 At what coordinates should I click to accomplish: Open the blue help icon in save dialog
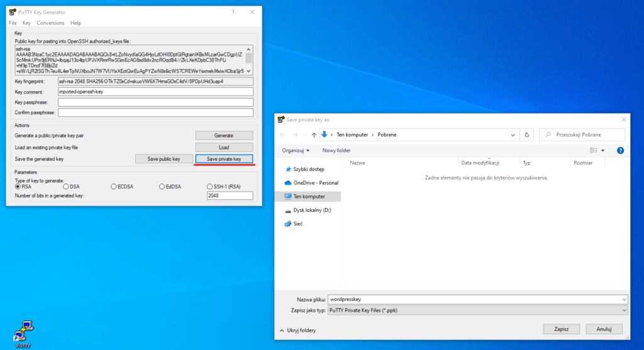620,151
